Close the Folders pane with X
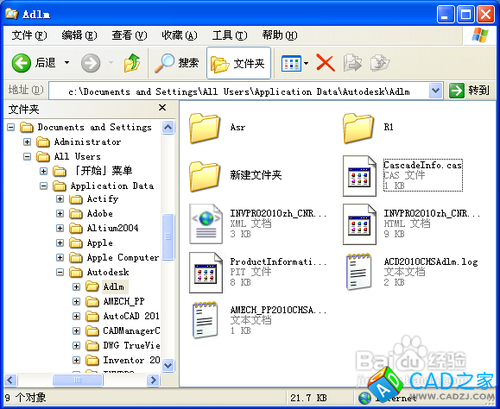 click(x=162, y=108)
